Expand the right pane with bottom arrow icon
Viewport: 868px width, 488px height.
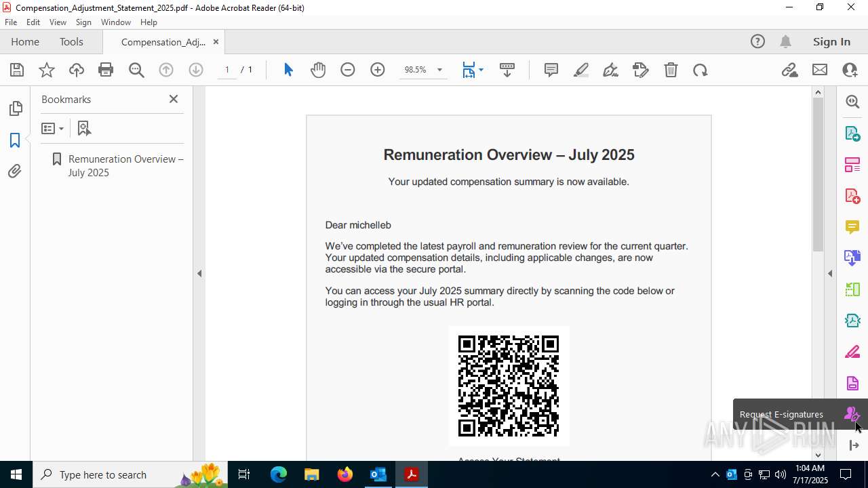coord(854,445)
